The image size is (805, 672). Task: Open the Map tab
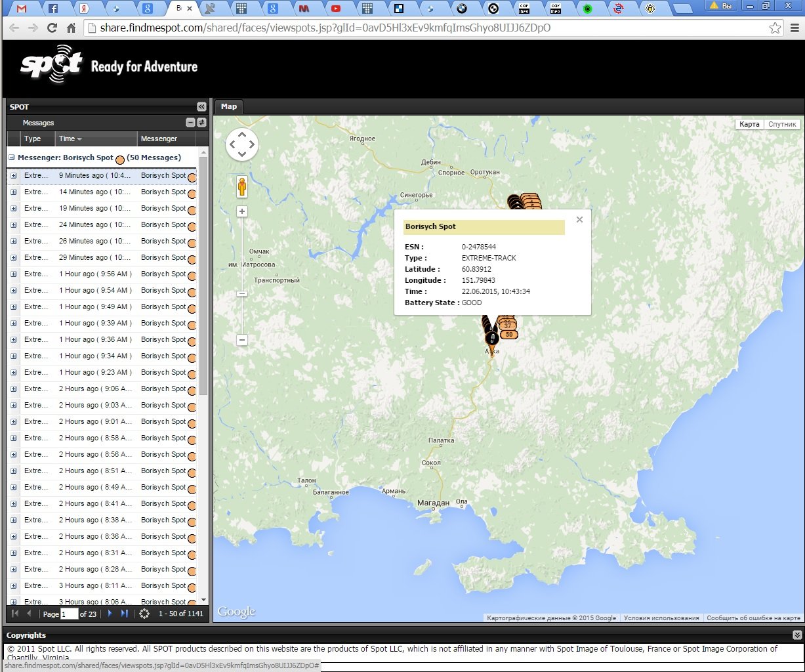point(228,106)
